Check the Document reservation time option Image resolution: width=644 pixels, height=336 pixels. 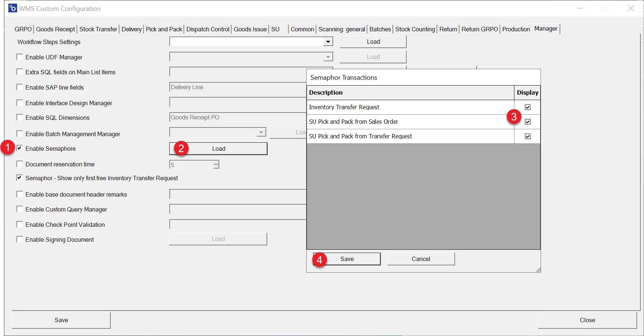20,164
